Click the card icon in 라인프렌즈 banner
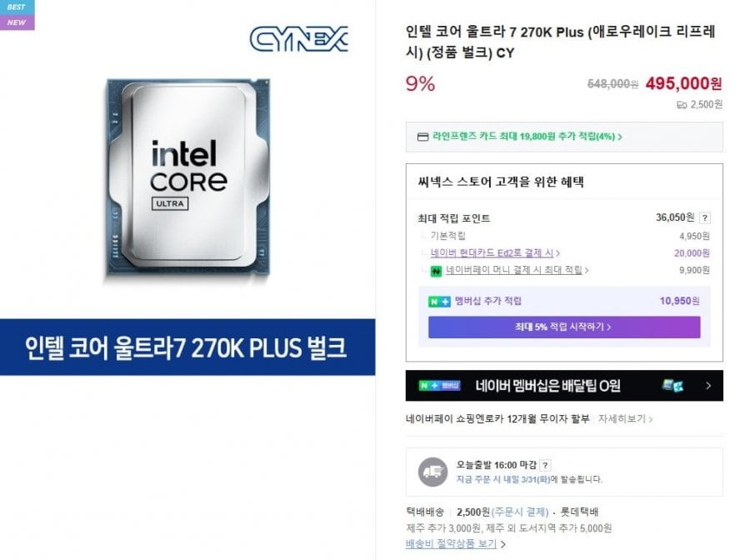 [422, 137]
